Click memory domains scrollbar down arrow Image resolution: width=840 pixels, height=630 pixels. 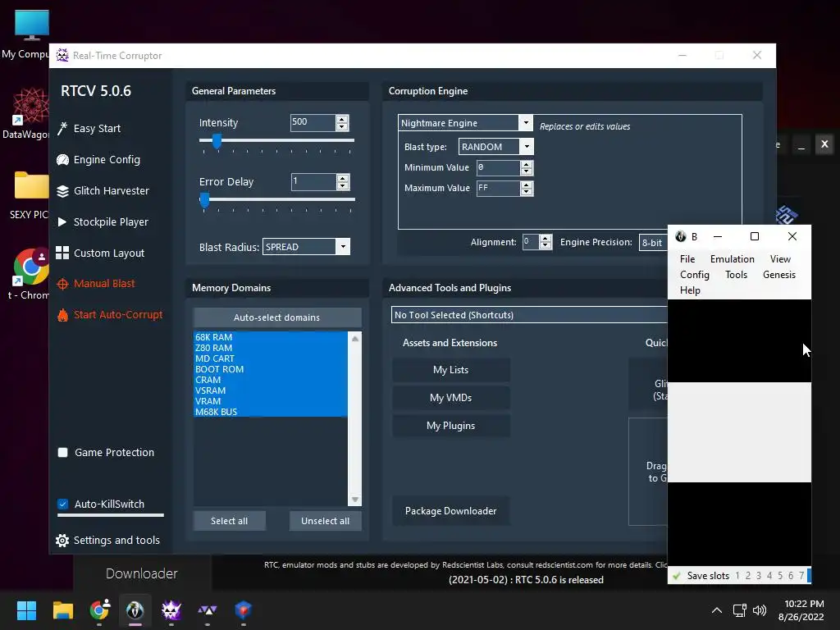354,500
